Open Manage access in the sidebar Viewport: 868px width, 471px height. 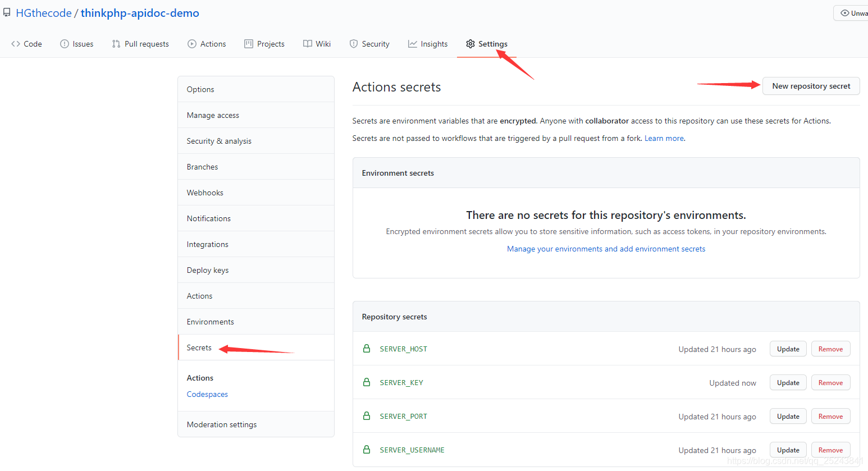click(256, 115)
